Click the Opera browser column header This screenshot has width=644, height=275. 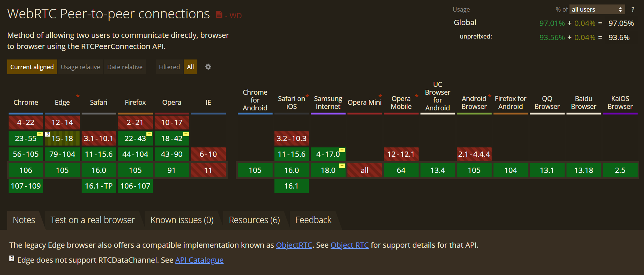171,103
